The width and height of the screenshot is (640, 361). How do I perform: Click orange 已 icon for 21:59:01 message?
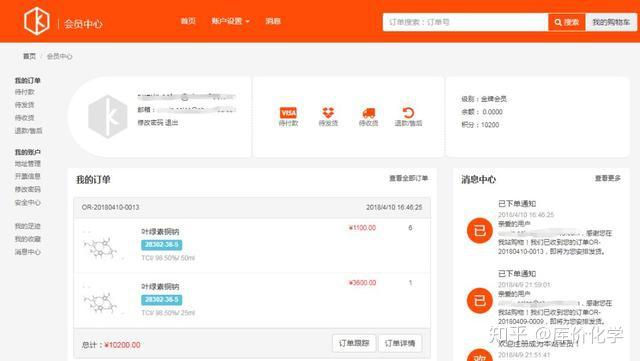point(480,301)
